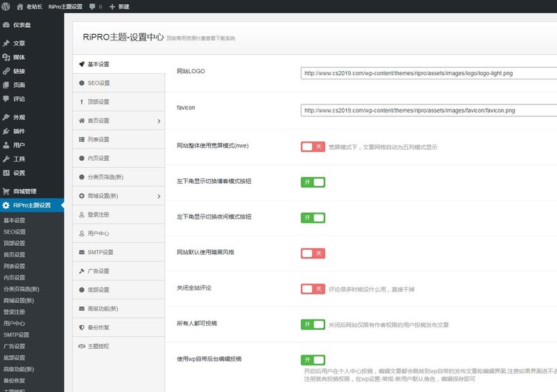Click the RiPro主题设置 gear icon

[6, 205]
